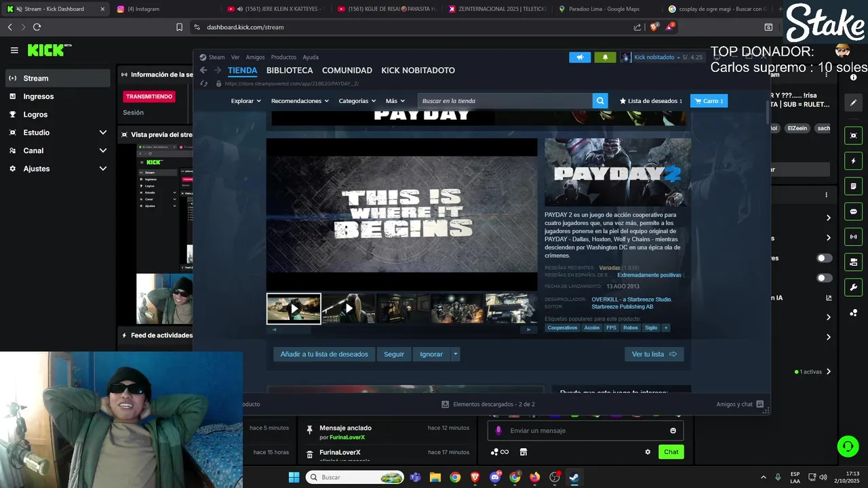Click Steam announcements megaphone icon
This screenshot has height=488, width=868.
[x=580, y=57]
